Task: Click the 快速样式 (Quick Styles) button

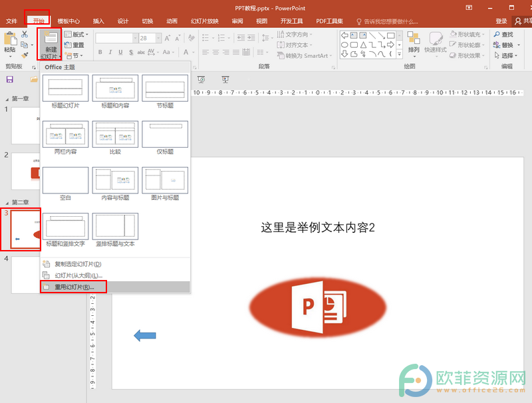Action: pos(436,43)
